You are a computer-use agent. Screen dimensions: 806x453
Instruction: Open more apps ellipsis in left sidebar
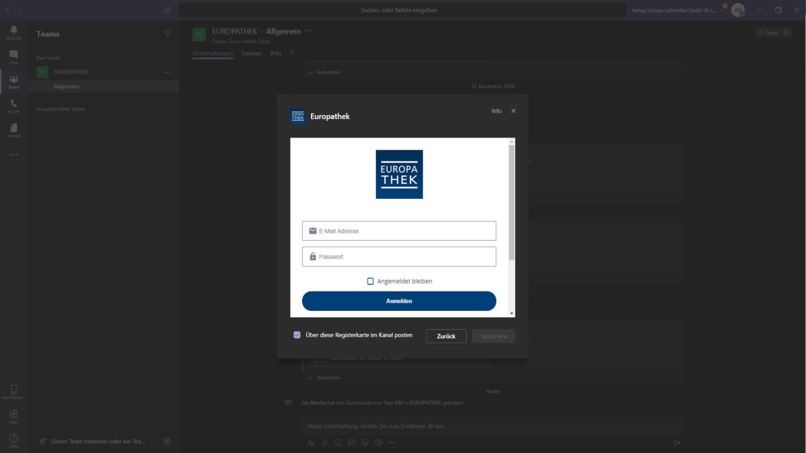click(x=14, y=155)
